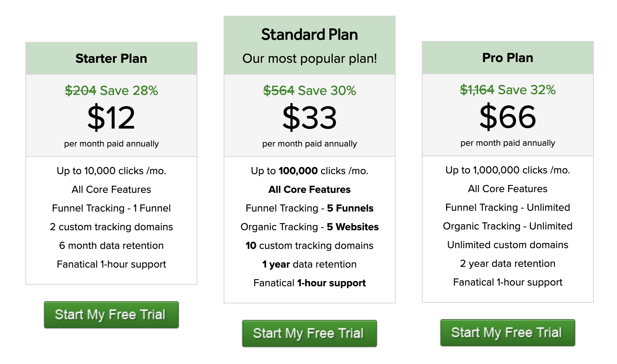This screenshot has height=364, width=617.
Task: Click '6 month data retention' feature
Action: click(111, 246)
